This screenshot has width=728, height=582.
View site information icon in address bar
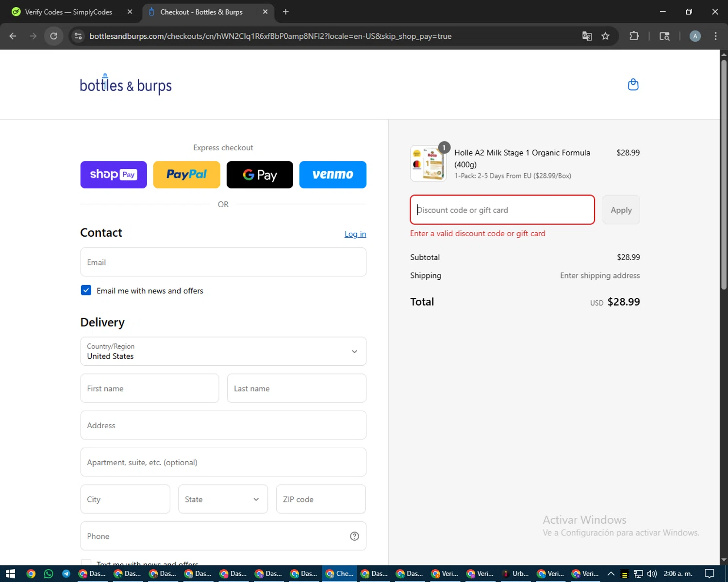coord(78,36)
